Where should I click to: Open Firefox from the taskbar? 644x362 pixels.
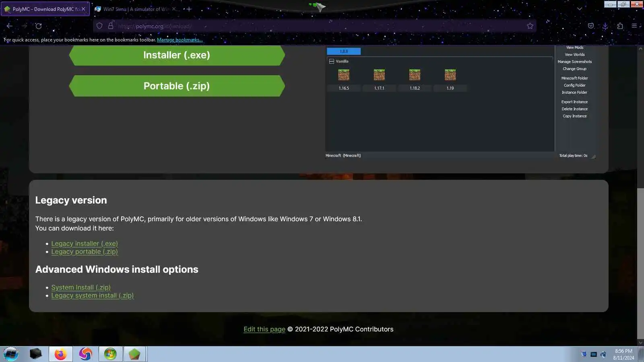61,354
